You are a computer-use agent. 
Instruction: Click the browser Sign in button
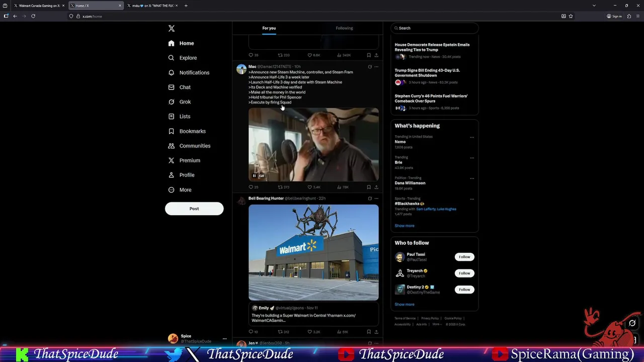click(x=614, y=16)
